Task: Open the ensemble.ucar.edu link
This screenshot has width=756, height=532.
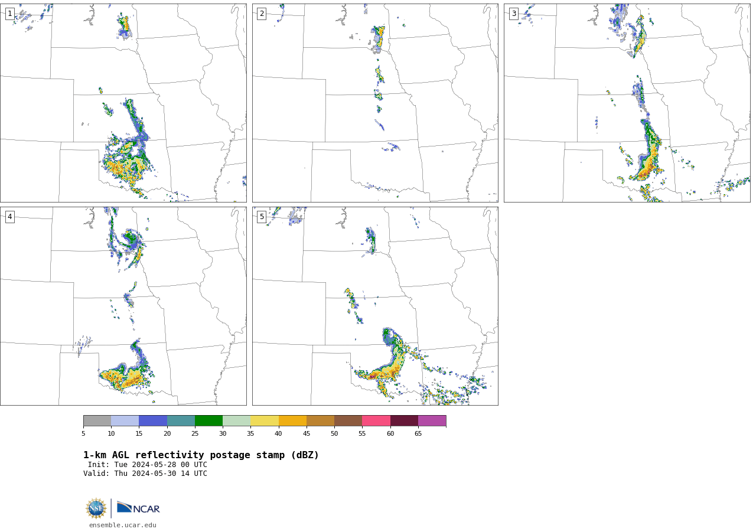Action: point(123,526)
